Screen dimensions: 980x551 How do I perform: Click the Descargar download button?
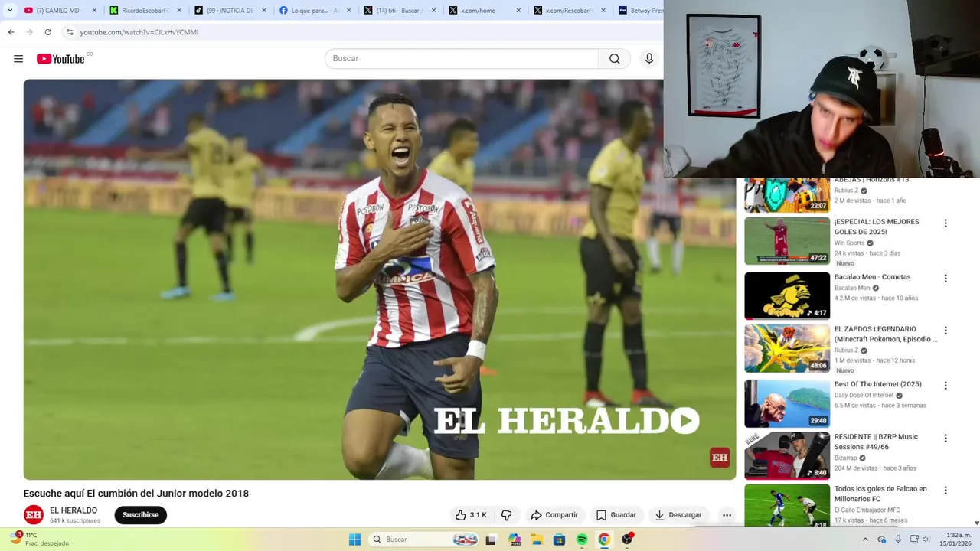(x=678, y=515)
